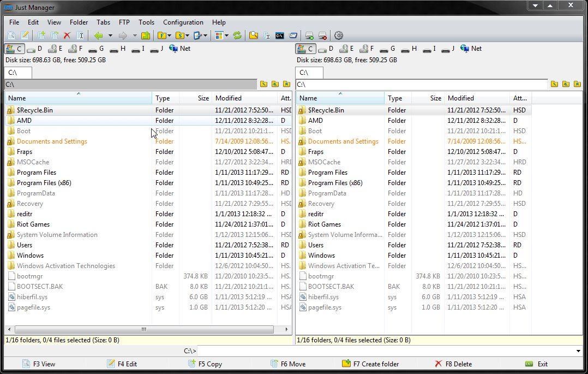588x374 pixels.
Task: Click F3 View button
Action: pos(39,364)
